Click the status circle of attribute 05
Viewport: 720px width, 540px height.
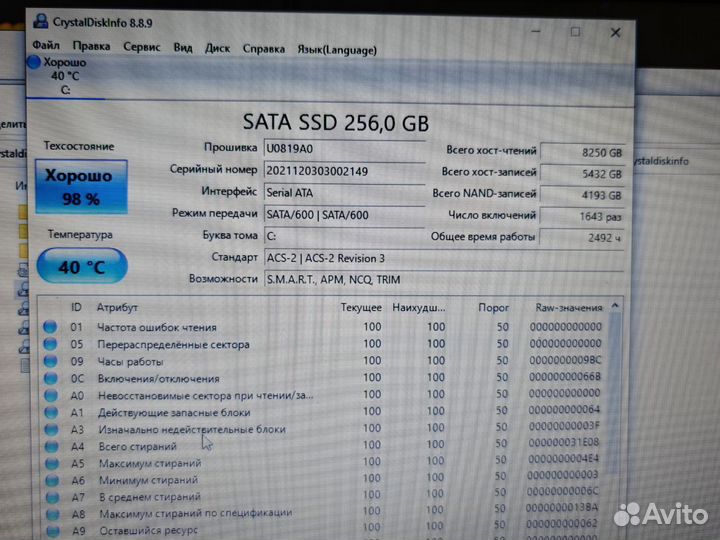pyautogui.click(x=50, y=344)
